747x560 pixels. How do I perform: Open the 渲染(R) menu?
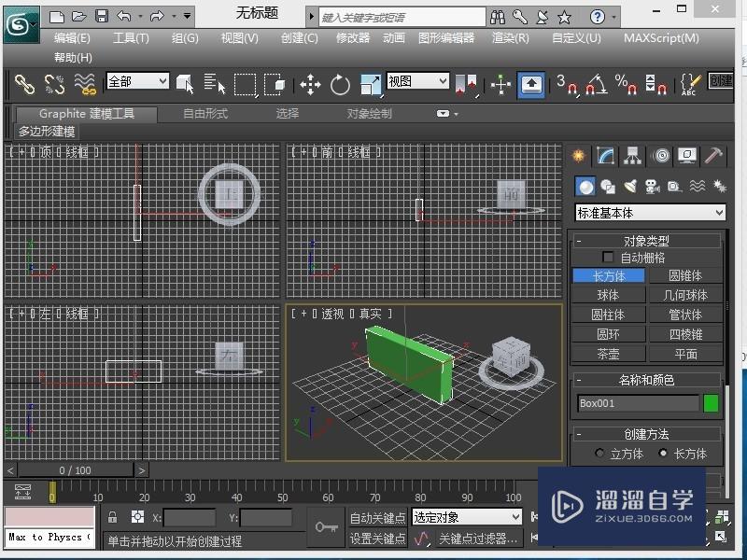510,38
